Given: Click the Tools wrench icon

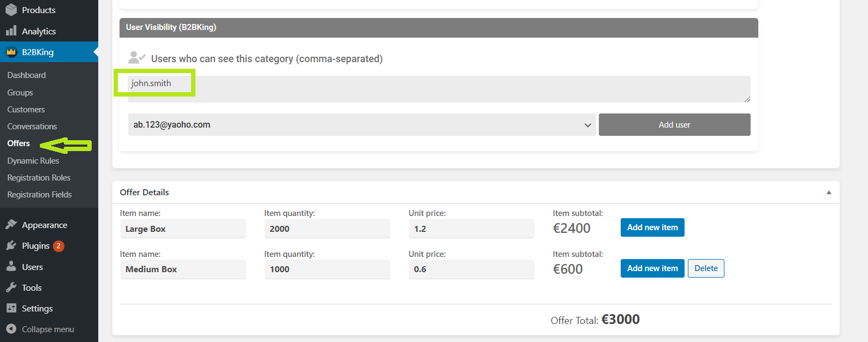Looking at the screenshot, I should (11, 287).
